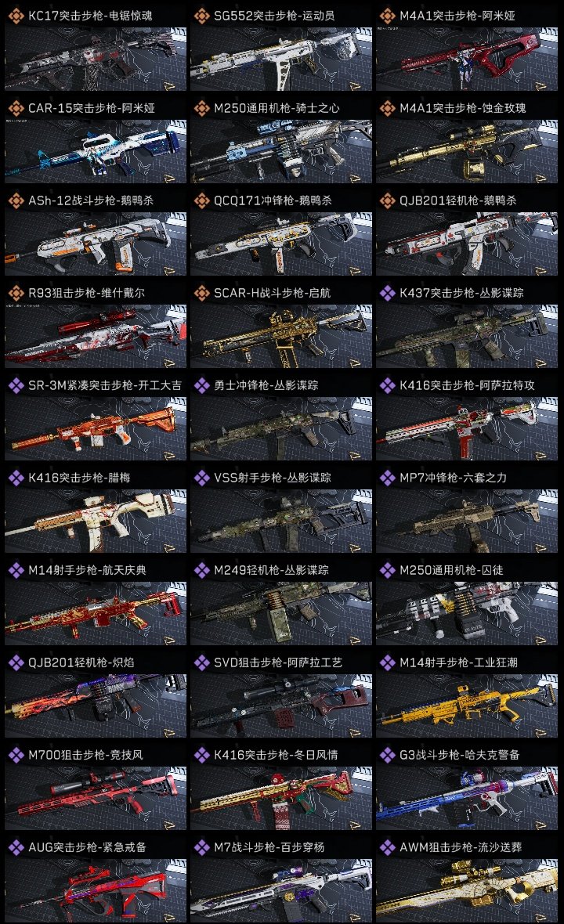Select the K416突击步枪-腊梅 weapon thumbnail
Screen dimensions: 564x924
coord(96,521)
